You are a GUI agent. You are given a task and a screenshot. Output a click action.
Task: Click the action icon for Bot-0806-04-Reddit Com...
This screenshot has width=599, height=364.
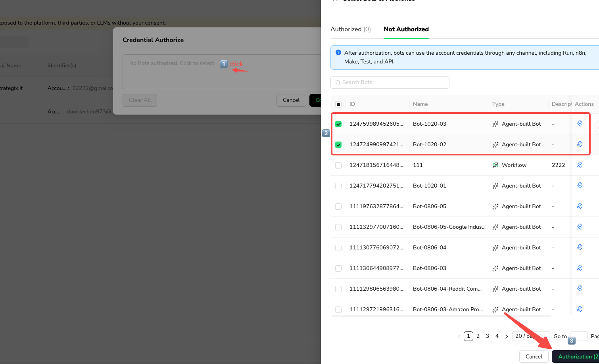[580, 289]
